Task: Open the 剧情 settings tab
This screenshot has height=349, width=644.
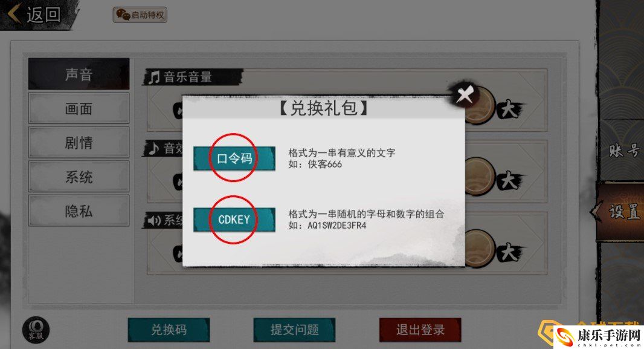Action: [x=79, y=143]
